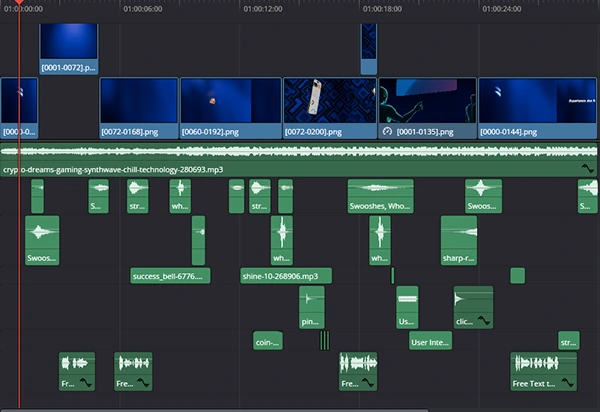Select the wh... clip below Swooshes, Who... clip
Screen dimensions: 600x412
[380, 240]
